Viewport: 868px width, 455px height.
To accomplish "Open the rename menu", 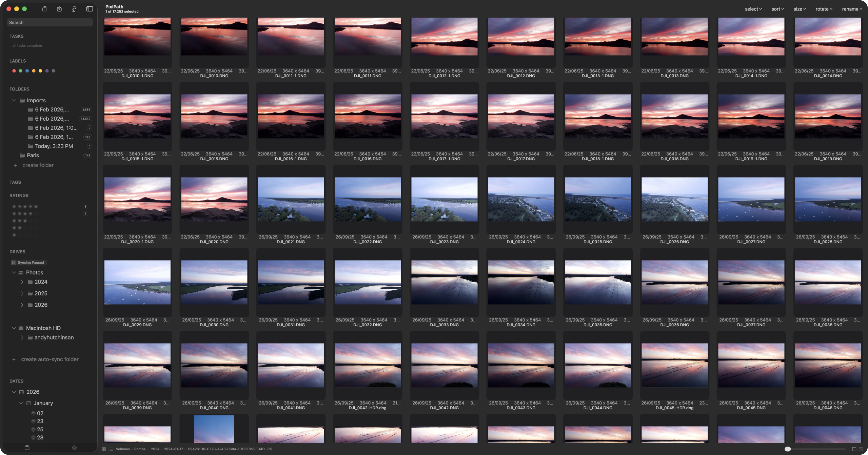I will pyautogui.click(x=852, y=9).
